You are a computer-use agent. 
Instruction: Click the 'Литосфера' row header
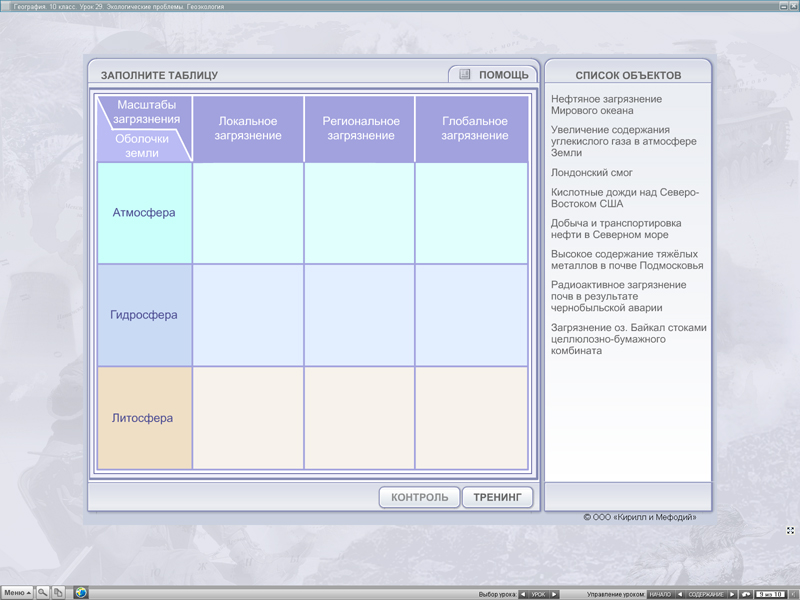point(144,418)
